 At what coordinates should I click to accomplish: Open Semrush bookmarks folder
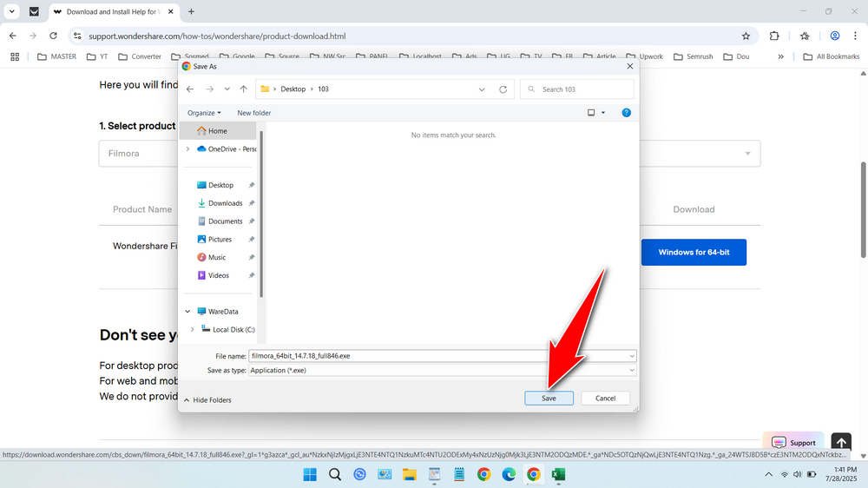tap(693, 56)
